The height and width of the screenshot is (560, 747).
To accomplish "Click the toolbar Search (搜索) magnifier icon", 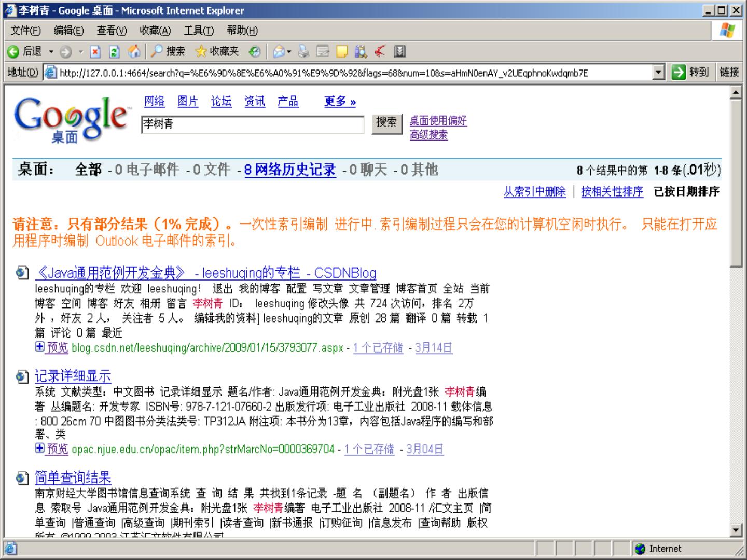I will (157, 51).
